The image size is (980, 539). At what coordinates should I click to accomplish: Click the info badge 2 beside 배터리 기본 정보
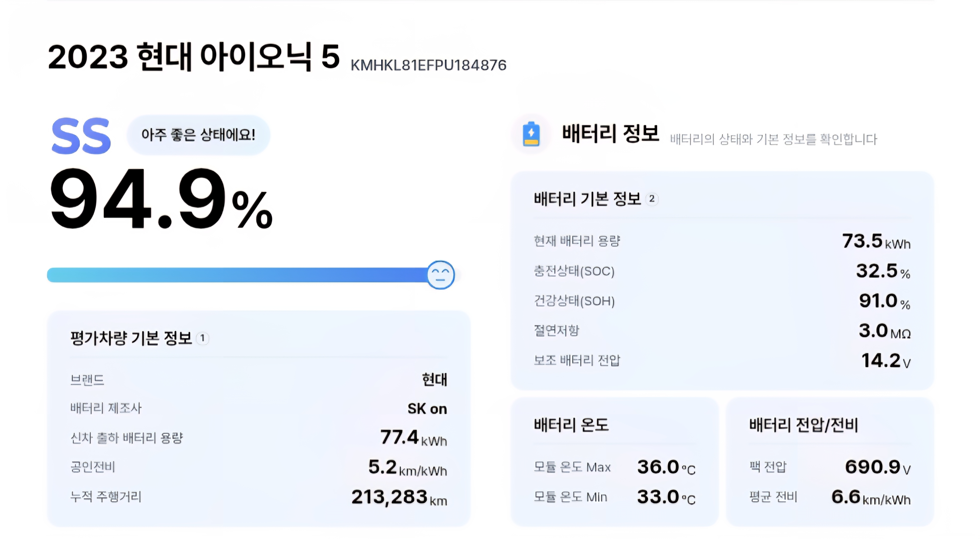pos(652,199)
